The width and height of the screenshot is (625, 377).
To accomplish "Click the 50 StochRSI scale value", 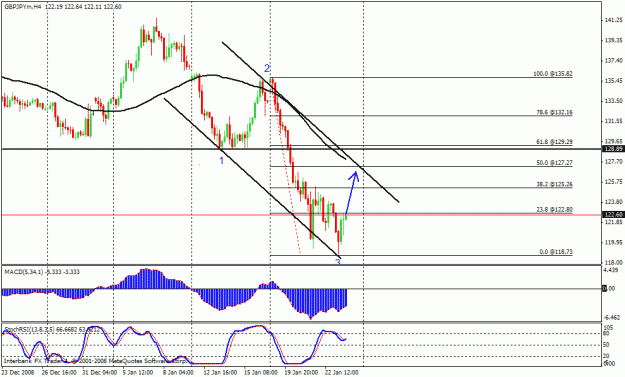I will point(607,345).
